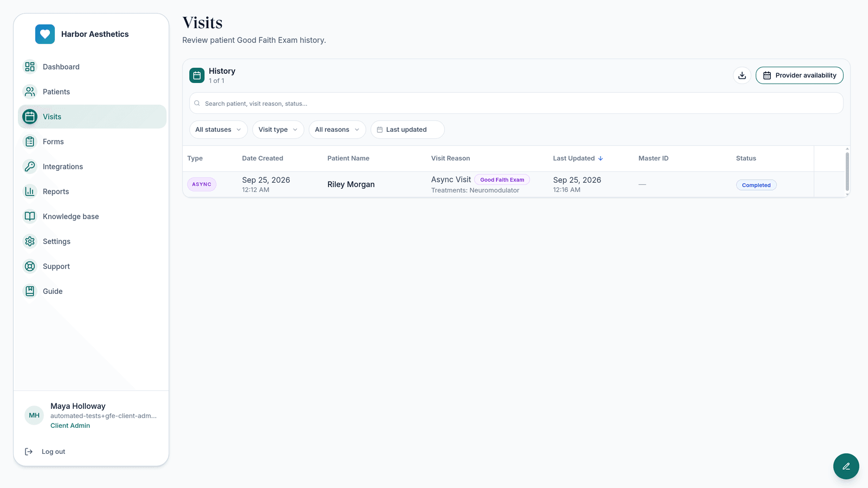Expand the All reasons filter dropdown
Screen dimensions: 868x488
coord(337,130)
